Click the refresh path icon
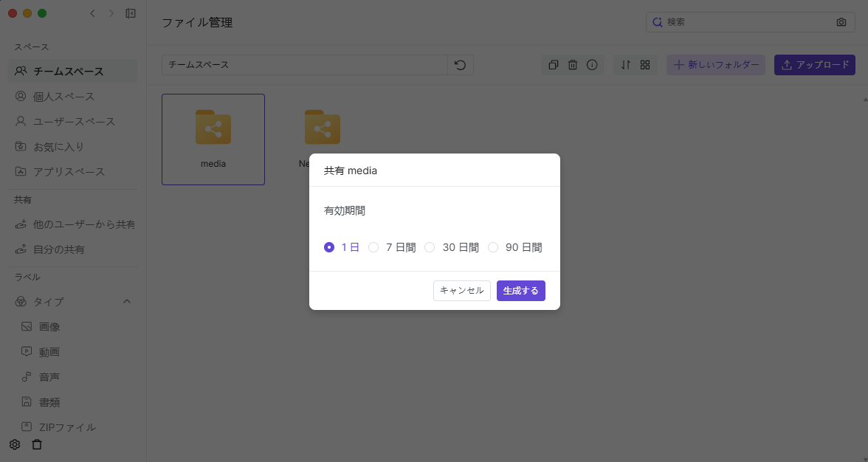Image resolution: width=868 pixels, height=462 pixels. 460,65
